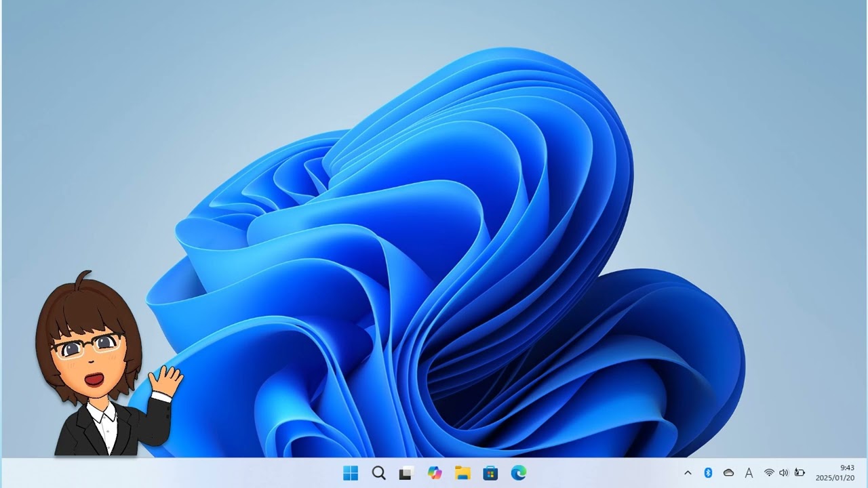
Task: Open taskbar Search magnifier
Action: (x=379, y=473)
